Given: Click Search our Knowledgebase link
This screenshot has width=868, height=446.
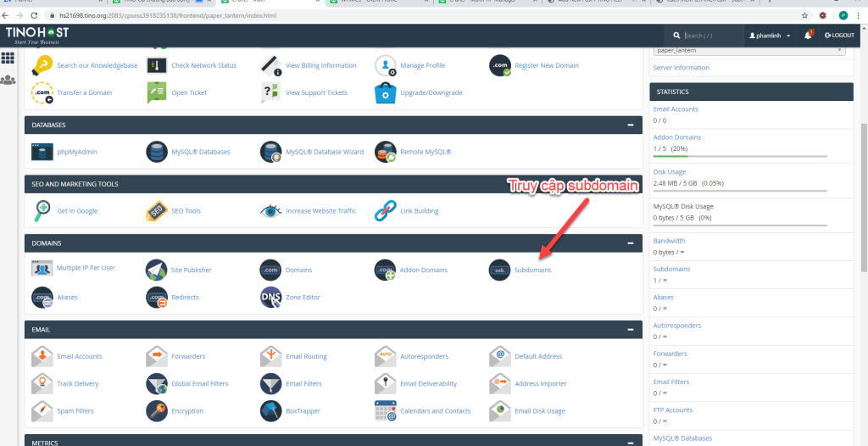Looking at the screenshot, I should (x=97, y=65).
